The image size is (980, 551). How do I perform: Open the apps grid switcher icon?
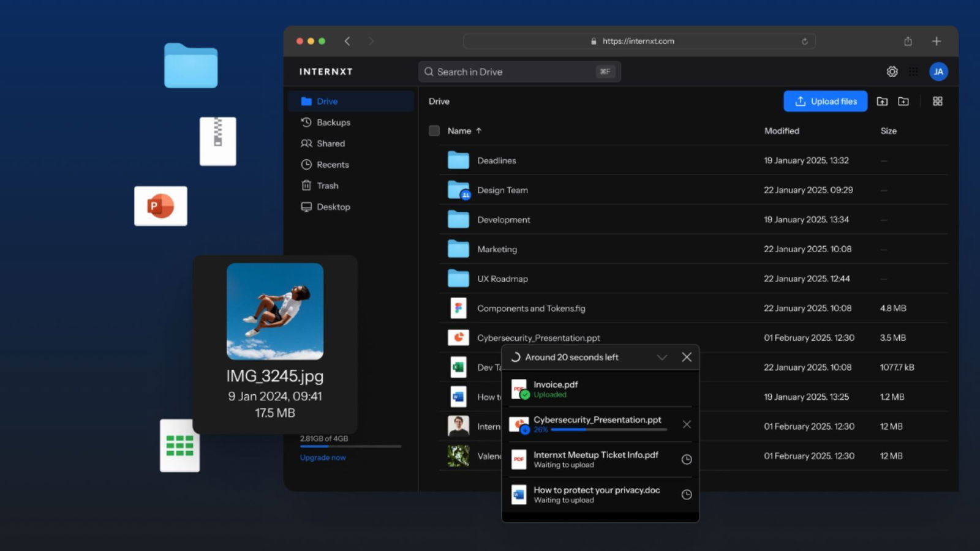click(913, 72)
